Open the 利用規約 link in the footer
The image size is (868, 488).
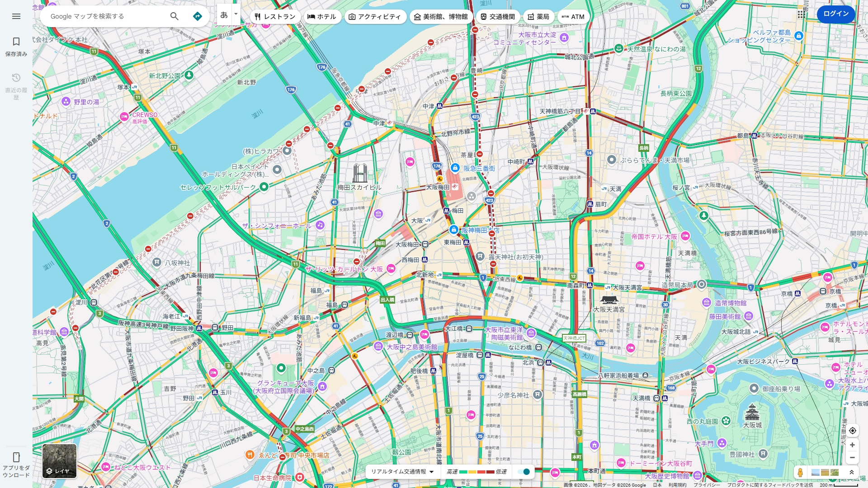pyautogui.click(x=677, y=485)
